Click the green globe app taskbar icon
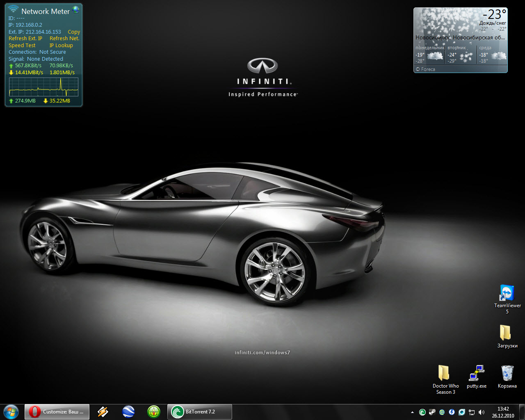The height and width of the screenshot is (420, 525). tap(154, 412)
